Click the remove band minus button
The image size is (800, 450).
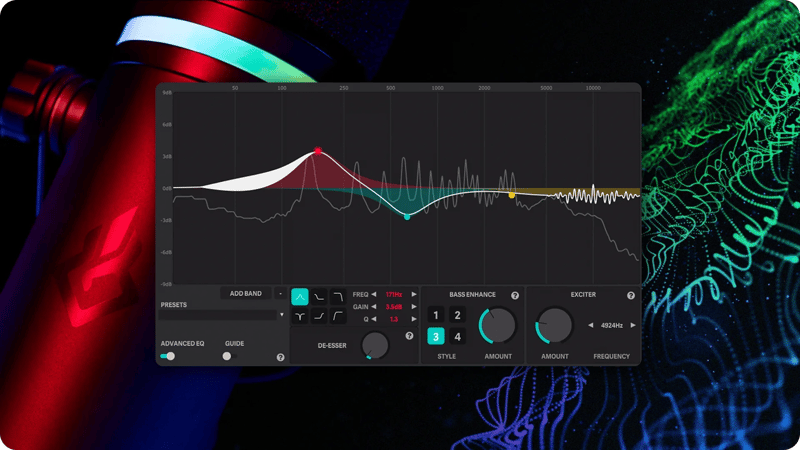pyautogui.click(x=281, y=294)
